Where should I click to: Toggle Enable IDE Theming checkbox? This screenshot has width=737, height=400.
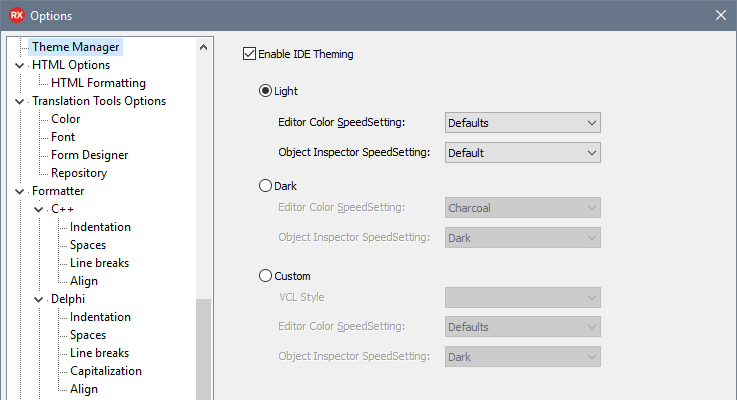coord(250,54)
